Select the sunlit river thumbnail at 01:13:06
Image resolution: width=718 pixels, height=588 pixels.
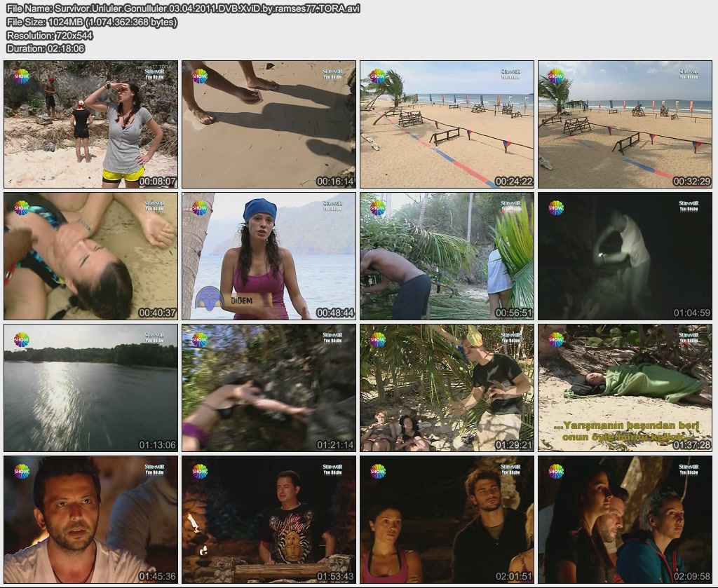click(x=91, y=388)
